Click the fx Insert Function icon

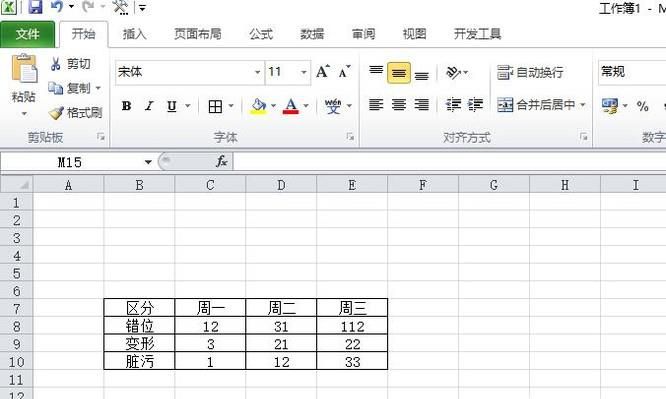pos(221,161)
